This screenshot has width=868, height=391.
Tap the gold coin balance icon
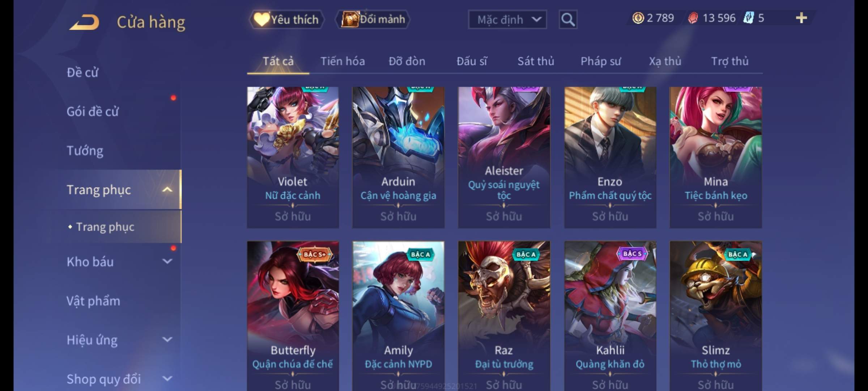pyautogui.click(x=638, y=18)
